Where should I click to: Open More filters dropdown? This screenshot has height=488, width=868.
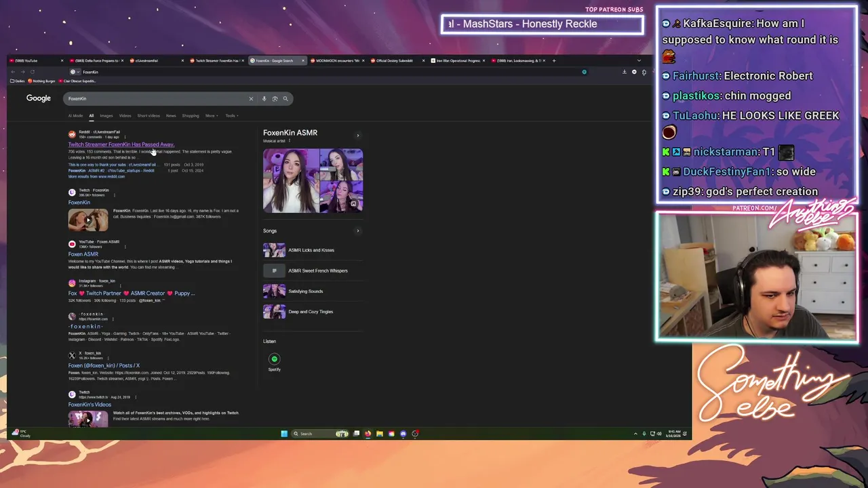[212, 116]
